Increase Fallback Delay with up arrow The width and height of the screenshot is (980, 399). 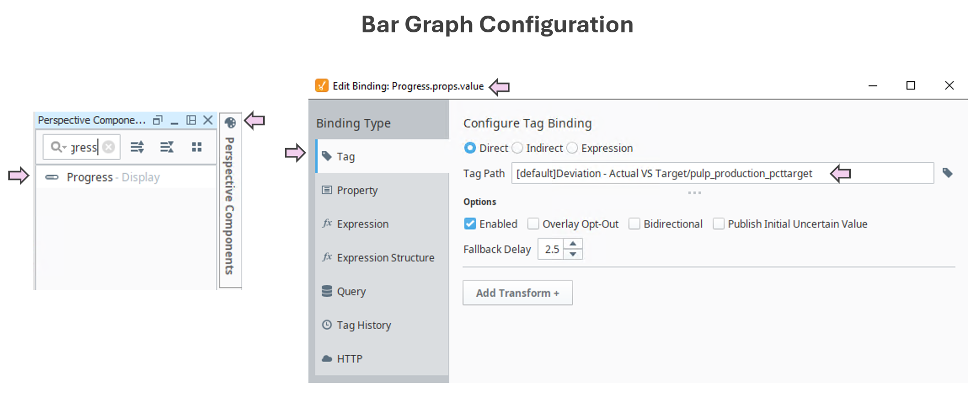pos(573,244)
